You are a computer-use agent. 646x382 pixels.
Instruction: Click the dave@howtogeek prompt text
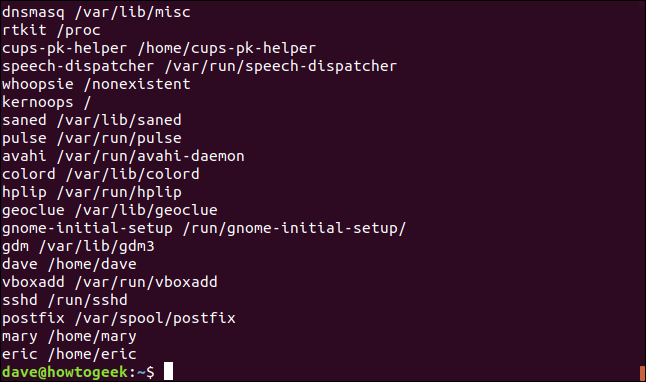pyautogui.click(x=65, y=372)
